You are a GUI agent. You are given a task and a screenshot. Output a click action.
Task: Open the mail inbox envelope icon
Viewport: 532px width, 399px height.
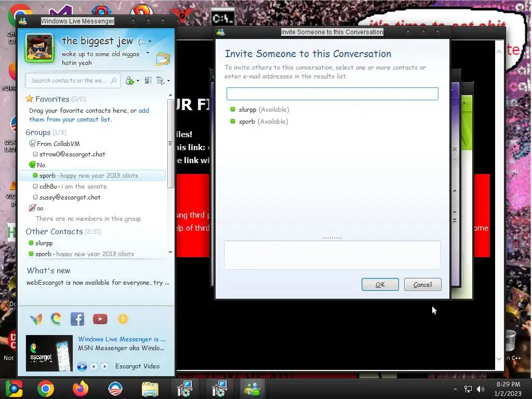(x=163, y=59)
